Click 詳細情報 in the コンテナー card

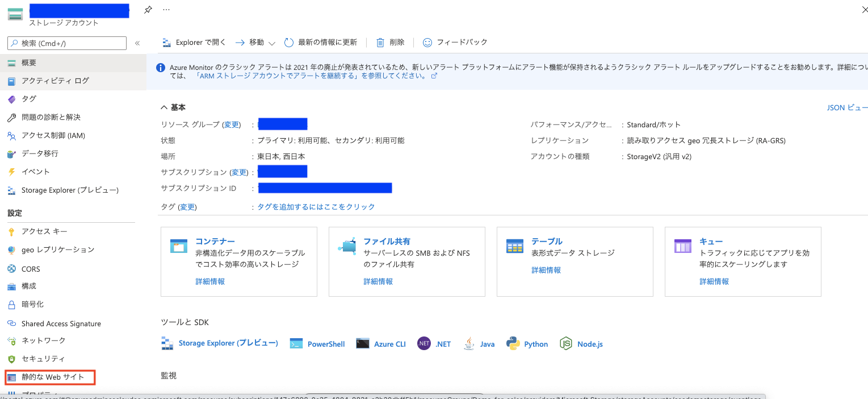point(210,281)
